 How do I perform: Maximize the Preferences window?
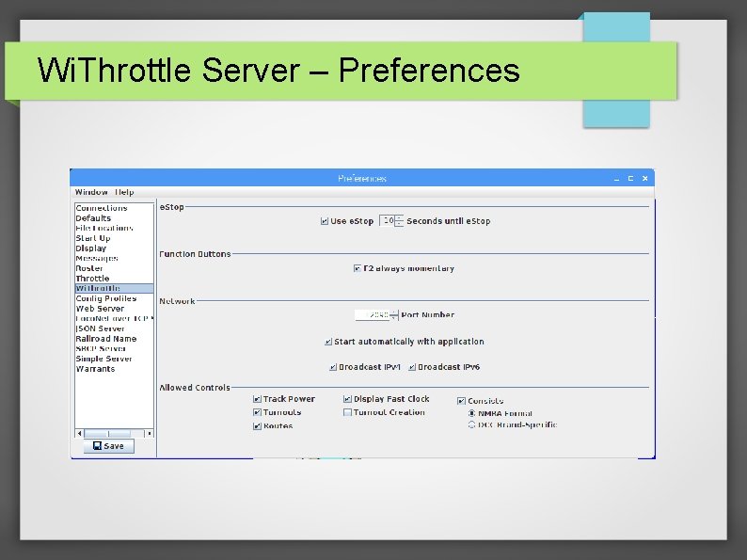pyautogui.click(x=630, y=178)
